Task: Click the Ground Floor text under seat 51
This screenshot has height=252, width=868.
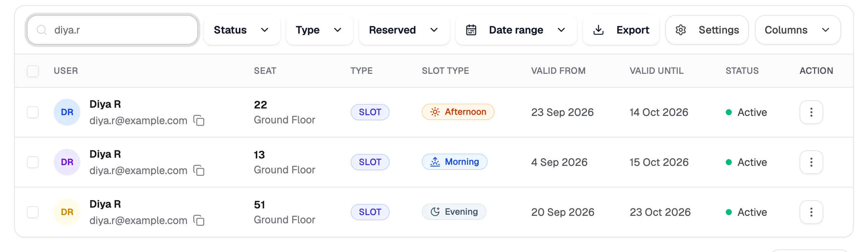Action: [x=284, y=220]
